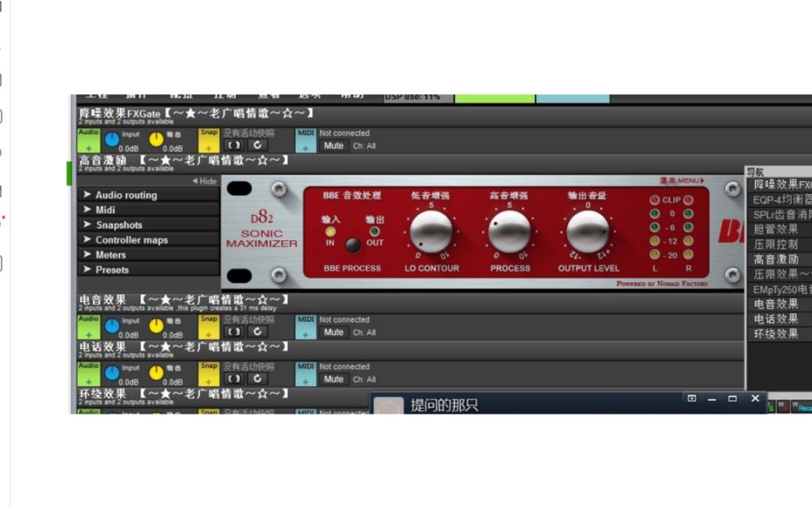Viewport: 812px width, 507px height.
Task: Click the snapshot refresh icon in the 电话效果 row
Action: [258, 379]
